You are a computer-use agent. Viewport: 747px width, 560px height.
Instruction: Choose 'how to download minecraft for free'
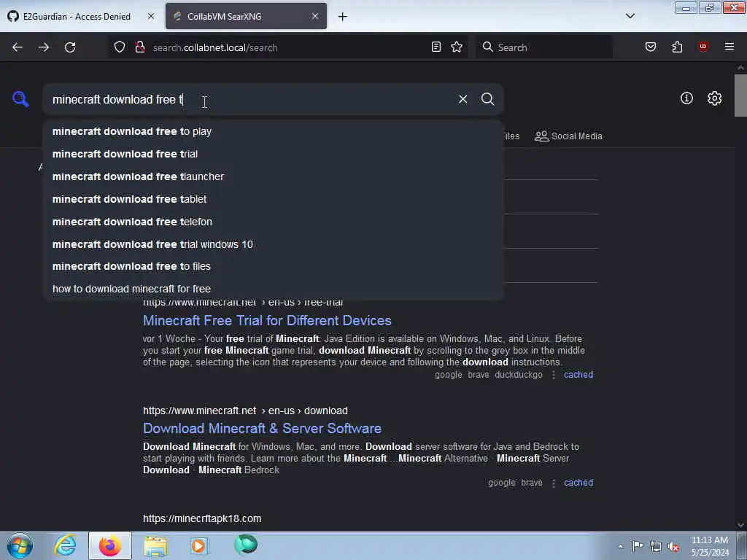tap(273, 289)
